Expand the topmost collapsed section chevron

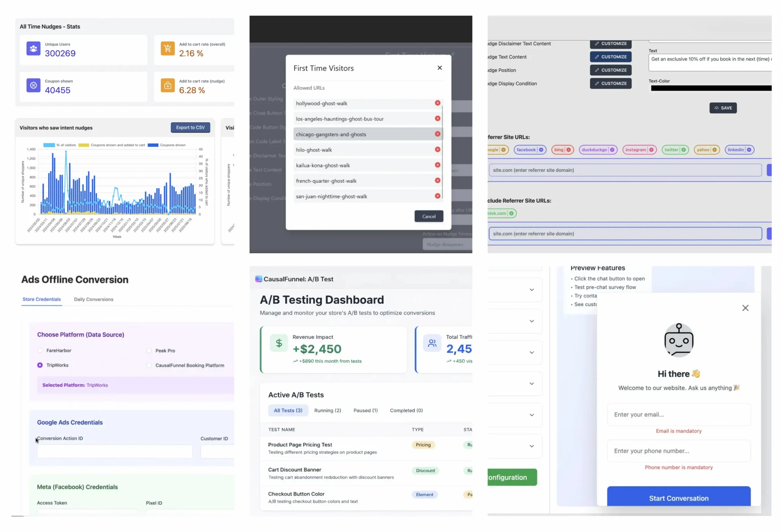531,290
